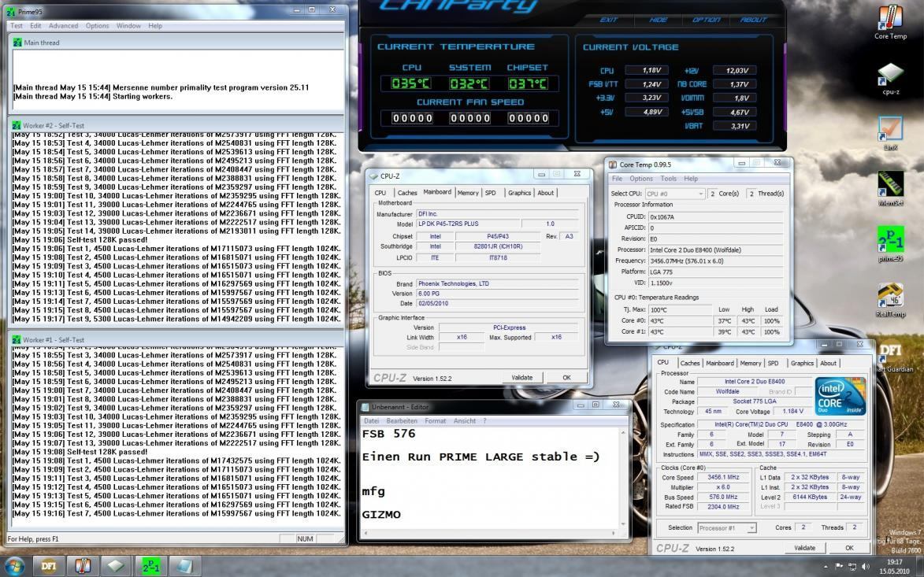924x577 pixels.
Task: Open the Advanced menu in Prime95
Action: 63,26
